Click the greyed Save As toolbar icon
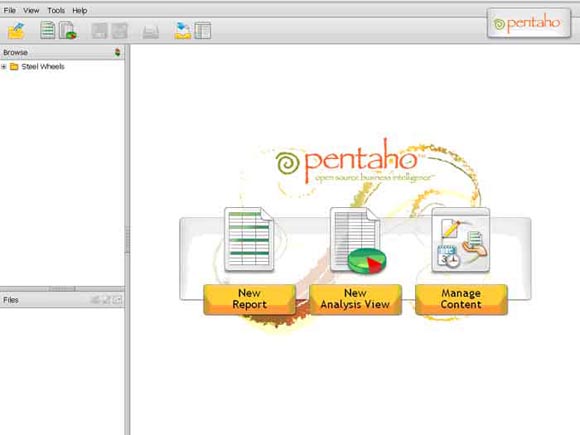This screenshot has width=580, height=435. [x=120, y=31]
